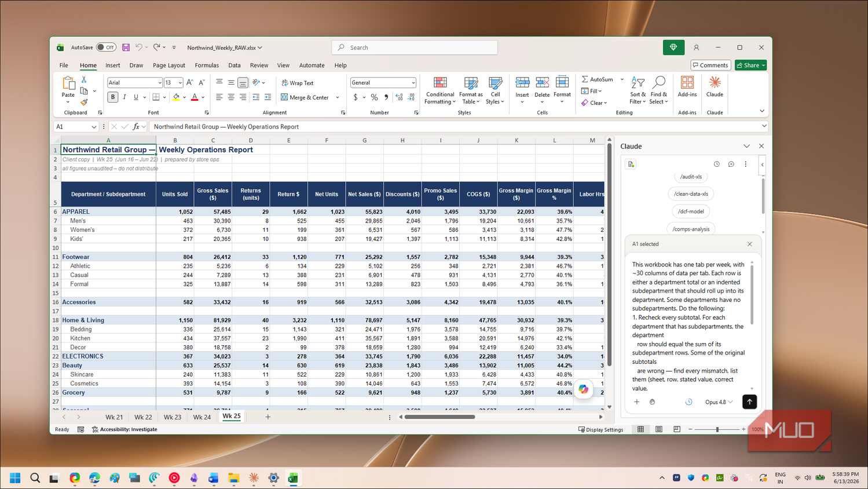
Task: Collapse the ribbon with the chevron
Action: (x=762, y=111)
